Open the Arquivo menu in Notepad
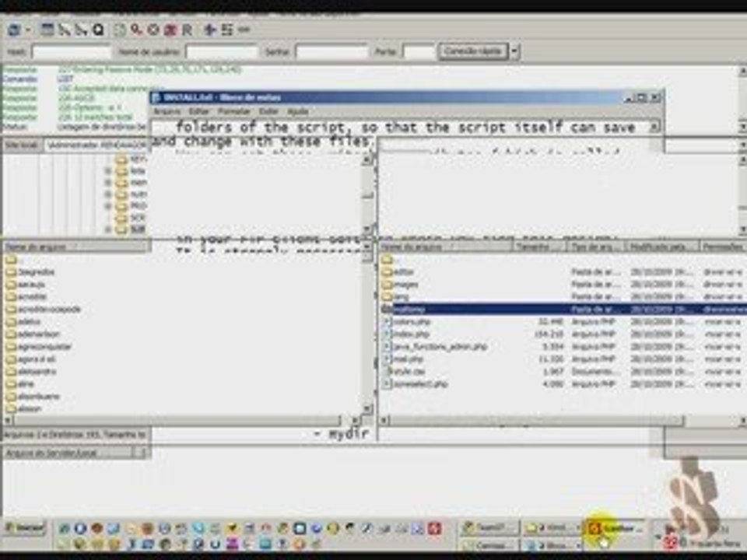Viewport: 747px width, 560px height. click(x=167, y=111)
